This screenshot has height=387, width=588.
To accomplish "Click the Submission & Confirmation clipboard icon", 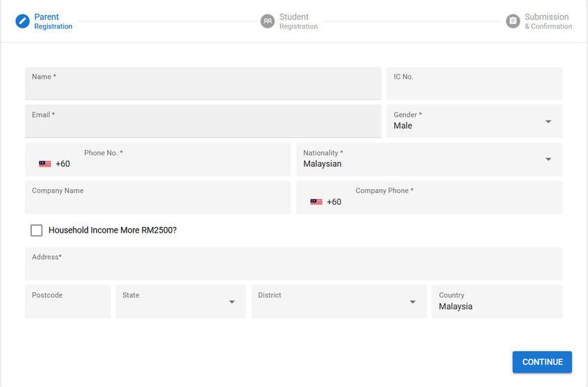I will pos(513,21).
